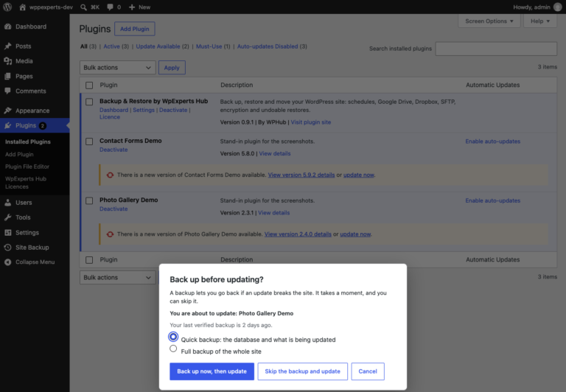Click Skip the backup and update
The height and width of the screenshot is (392, 566).
tap(302, 371)
